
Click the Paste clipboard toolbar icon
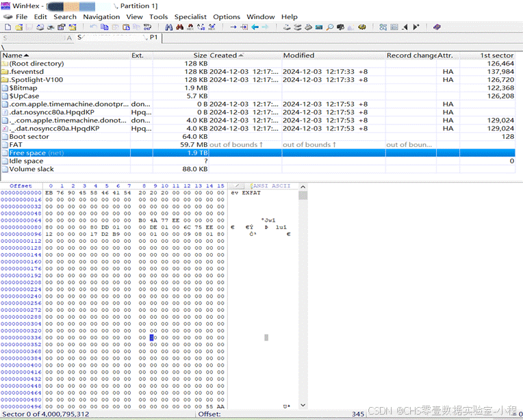126,27
